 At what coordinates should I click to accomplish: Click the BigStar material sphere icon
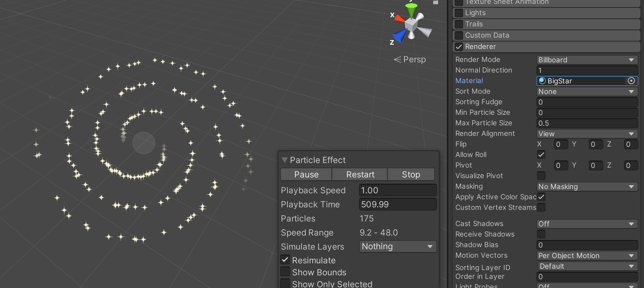(542, 81)
